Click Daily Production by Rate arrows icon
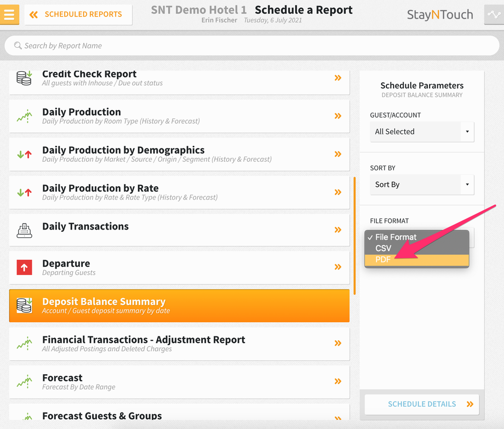Image resolution: width=504 pixels, height=429 pixels. click(25, 192)
